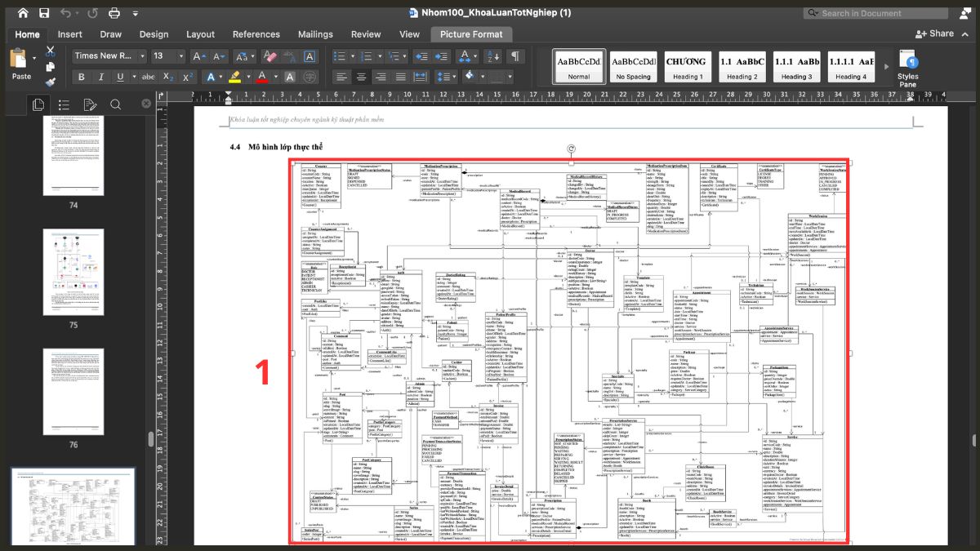
Task: Toggle Bold formatting button
Action: 81,77
